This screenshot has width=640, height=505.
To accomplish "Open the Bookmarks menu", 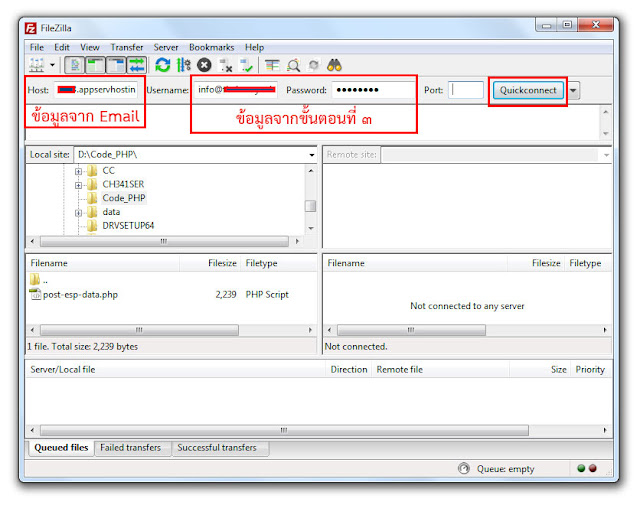I will point(211,47).
